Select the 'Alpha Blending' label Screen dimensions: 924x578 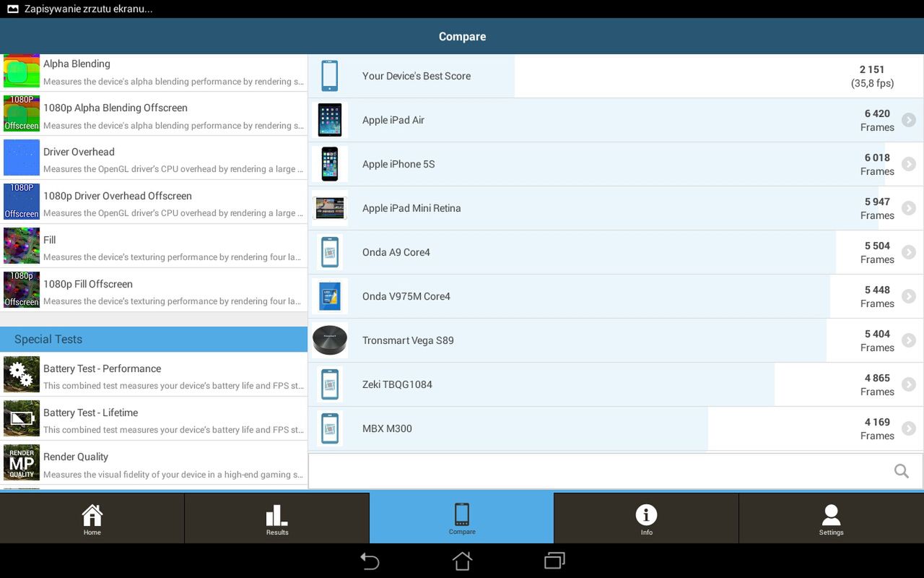77,64
